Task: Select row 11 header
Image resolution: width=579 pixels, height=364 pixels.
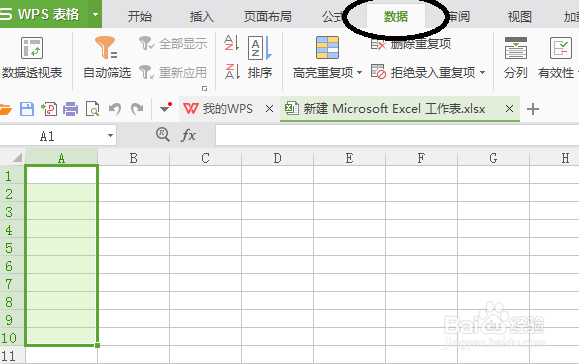Action: pyautogui.click(x=12, y=356)
